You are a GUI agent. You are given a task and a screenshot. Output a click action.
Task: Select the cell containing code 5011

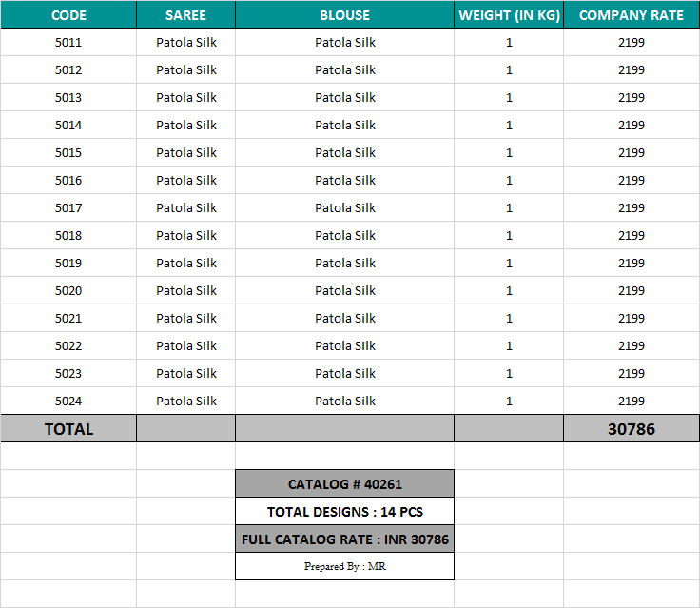pos(68,43)
